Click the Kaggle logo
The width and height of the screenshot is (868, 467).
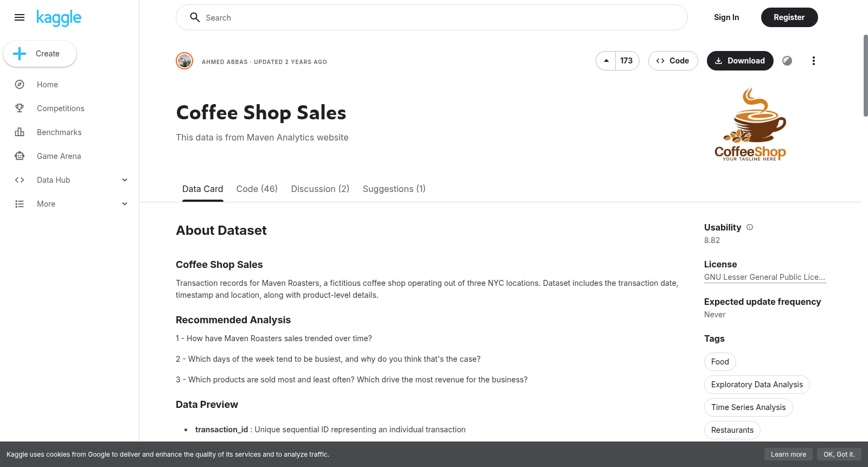click(59, 18)
